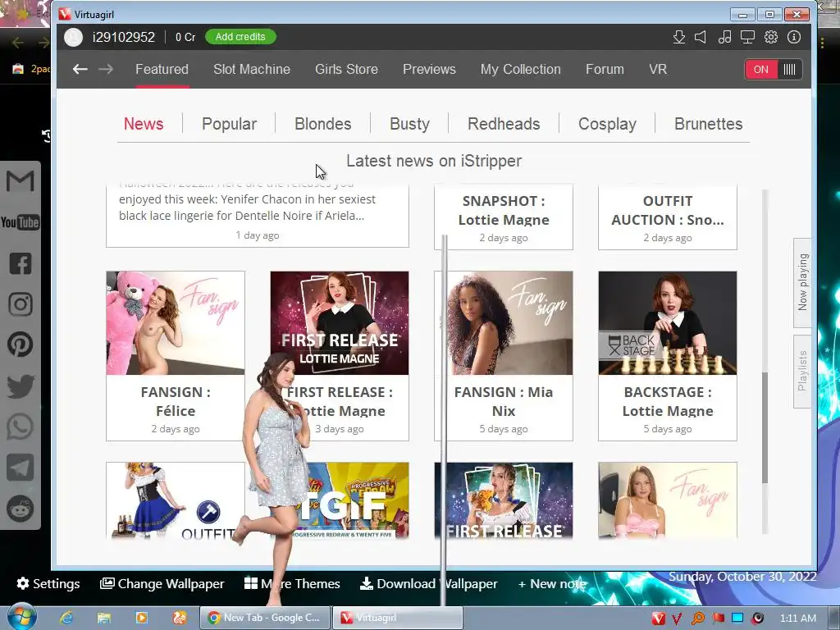Open the music notes icon
The width and height of the screenshot is (840, 630).
[724, 37]
